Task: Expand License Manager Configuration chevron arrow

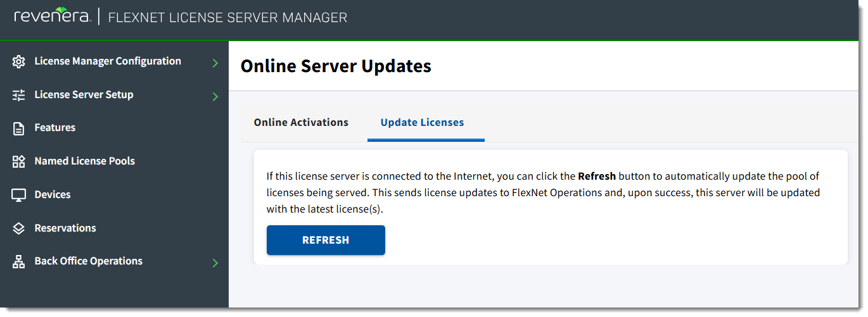Action: click(215, 63)
